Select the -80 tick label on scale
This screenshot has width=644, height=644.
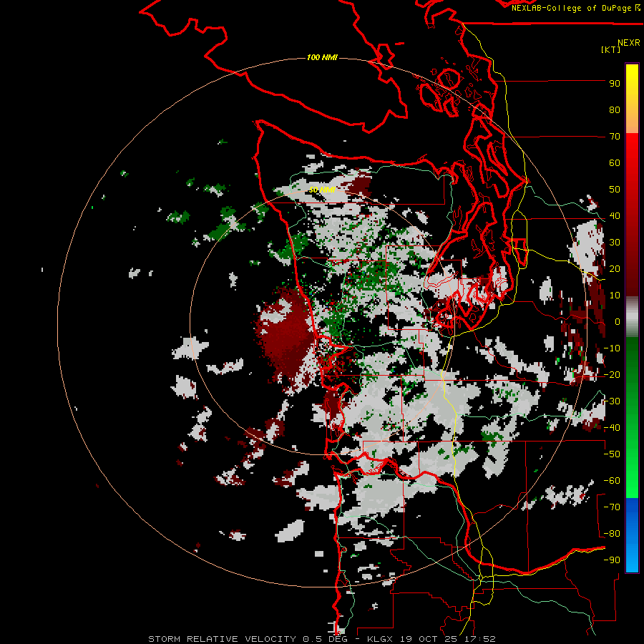click(612, 534)
